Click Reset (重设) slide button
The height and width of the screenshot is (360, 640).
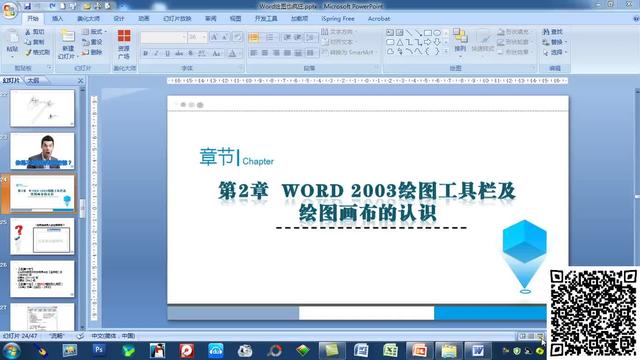pos(92,42)
